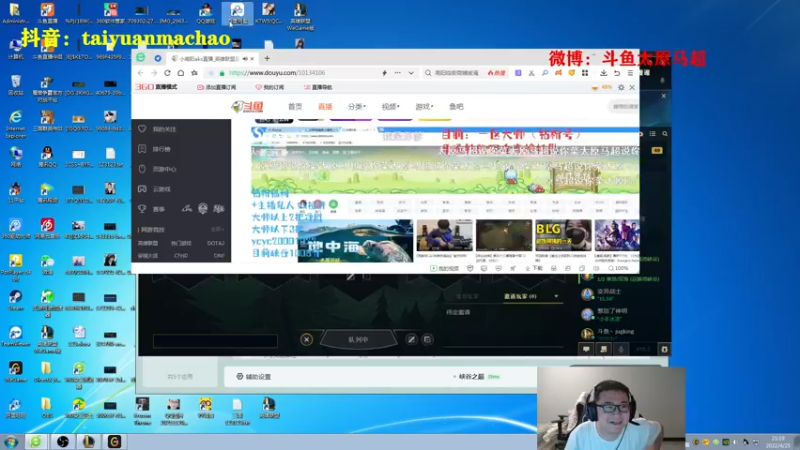800x450 pixels.
Task: Open the browser home page icon
Action: tap(181, 73)
